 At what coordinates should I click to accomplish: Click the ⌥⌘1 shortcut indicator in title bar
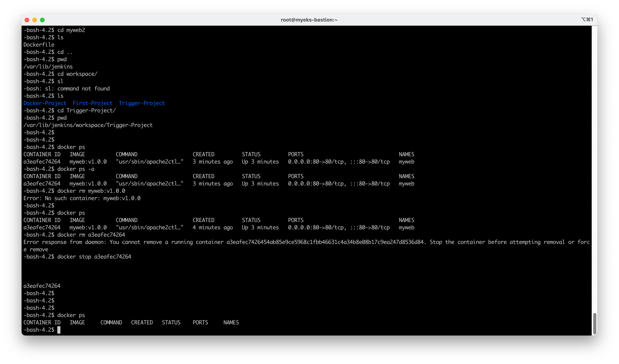(587, 19)
